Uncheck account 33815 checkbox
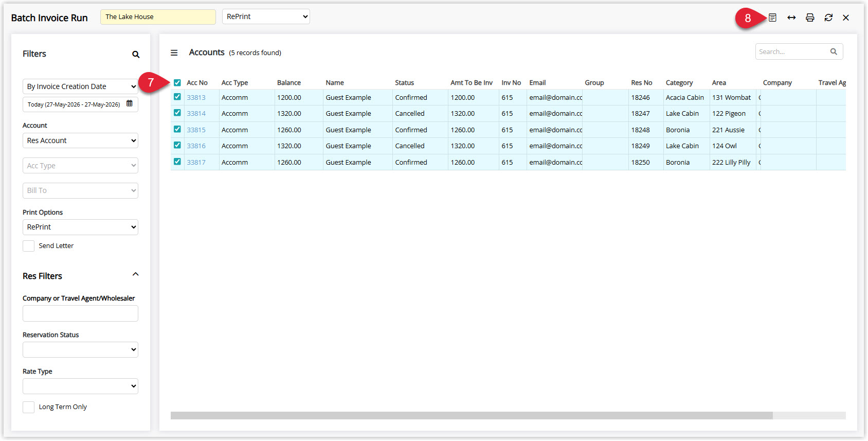 pos(177,129)
